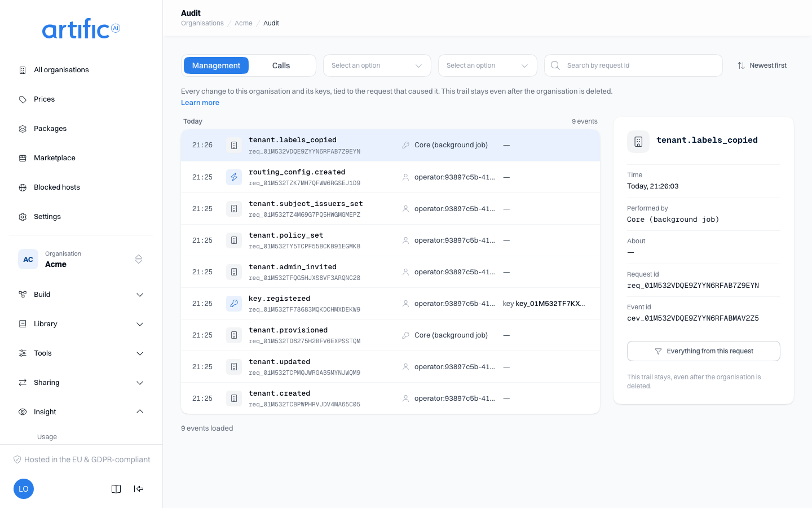The width and height of the screenshot is (812, 508).
Task: Click the Packages stack icon
Action: pos(23,129)
